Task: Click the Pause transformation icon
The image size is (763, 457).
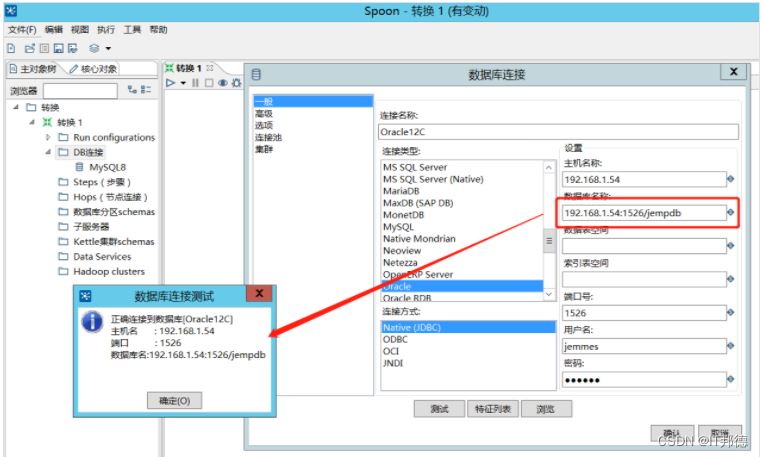Action: point(195,83)
